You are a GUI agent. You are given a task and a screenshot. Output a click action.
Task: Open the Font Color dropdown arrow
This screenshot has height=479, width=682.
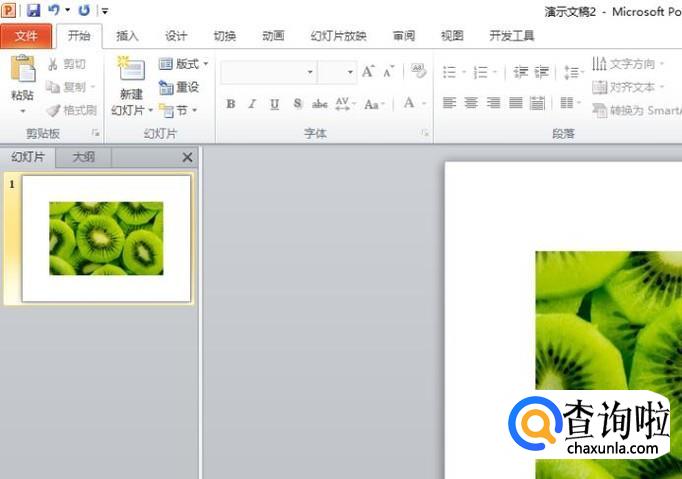(x=424, y=104)
